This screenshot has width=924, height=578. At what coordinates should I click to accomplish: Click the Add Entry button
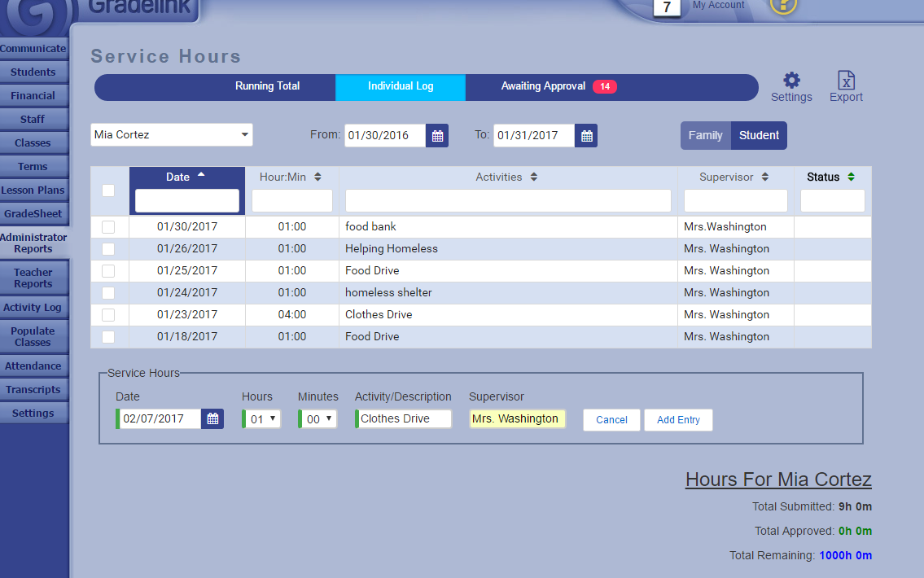678,420
